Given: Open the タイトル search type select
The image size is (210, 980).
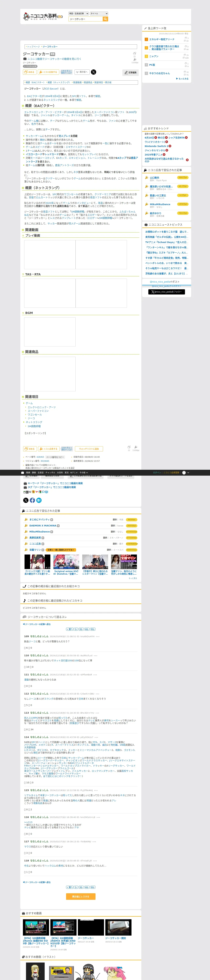Looking at the screenshot, I should [x=99, y=13].
